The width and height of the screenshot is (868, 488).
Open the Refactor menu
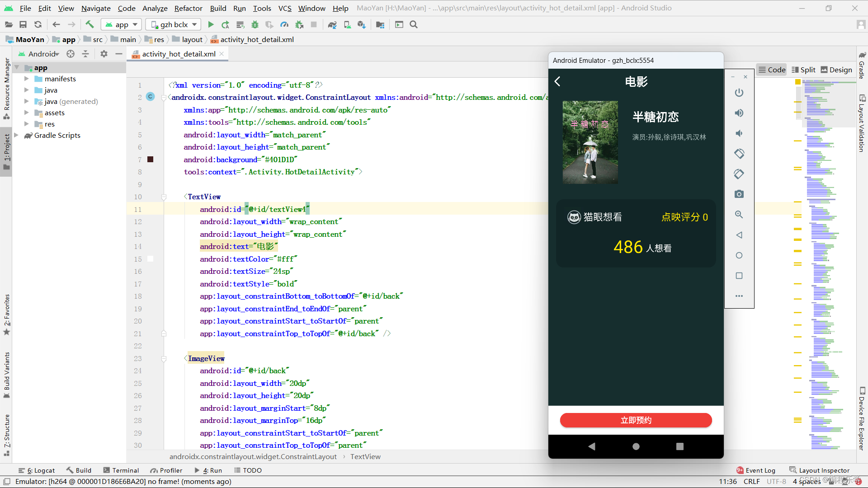[188, 8]
